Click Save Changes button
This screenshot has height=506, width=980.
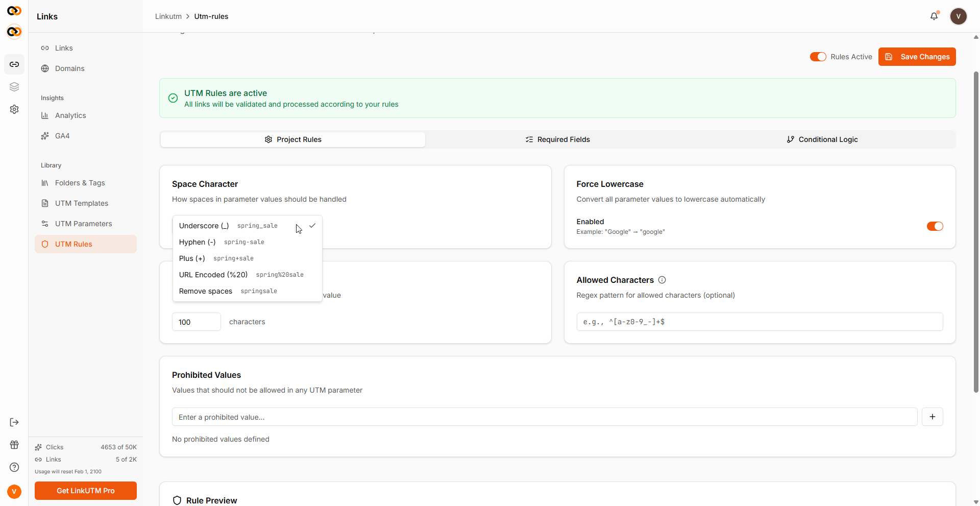click(917, 57)
